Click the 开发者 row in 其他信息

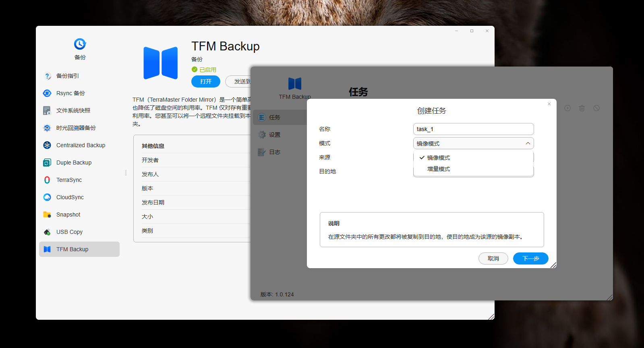(196, 160)
